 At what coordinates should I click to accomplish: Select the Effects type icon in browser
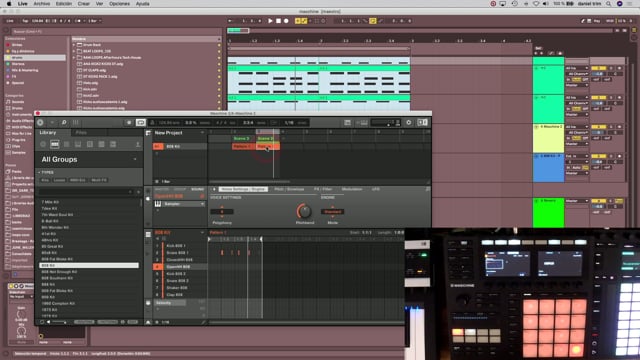point(90,144)
